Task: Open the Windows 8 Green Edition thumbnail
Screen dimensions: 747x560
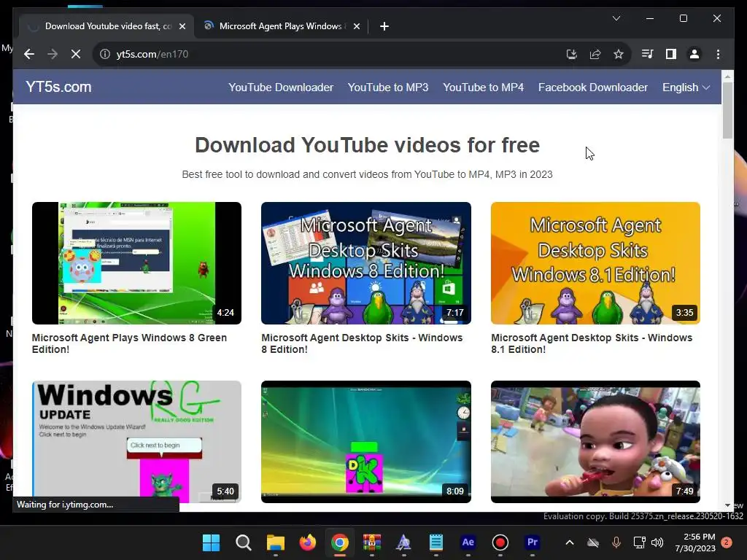Action: [136, 262]
